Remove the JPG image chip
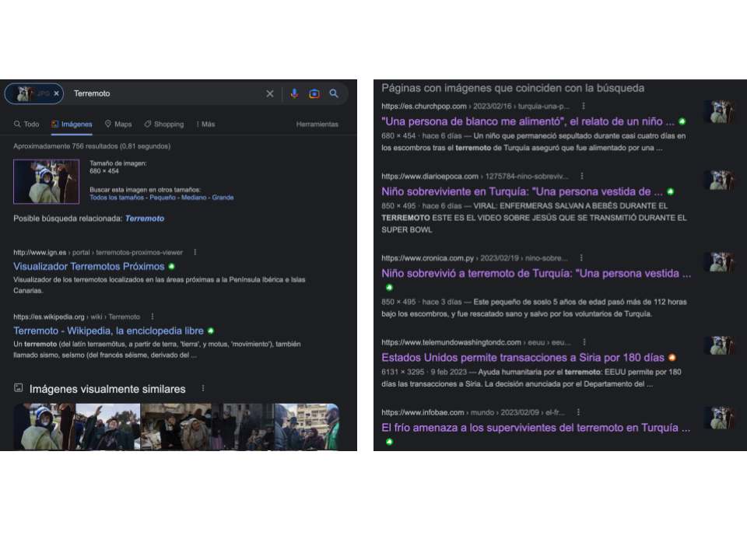 (x=56, y=93)
